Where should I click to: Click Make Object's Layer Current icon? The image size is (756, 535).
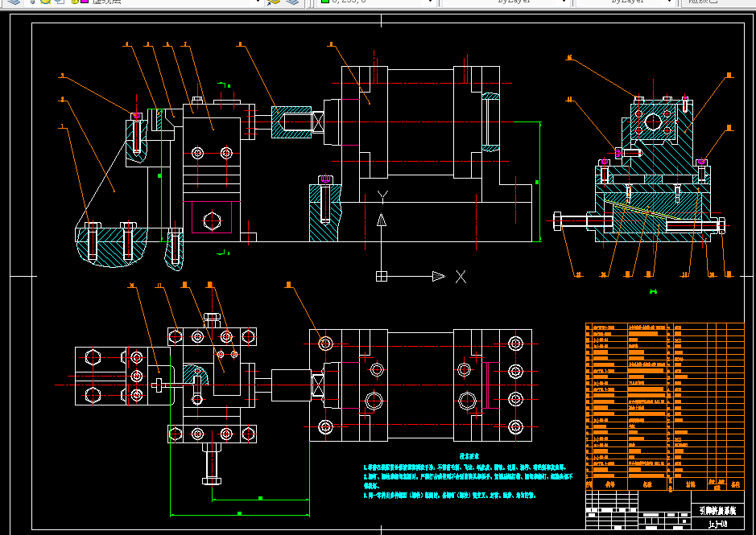(x=274, y=2)
